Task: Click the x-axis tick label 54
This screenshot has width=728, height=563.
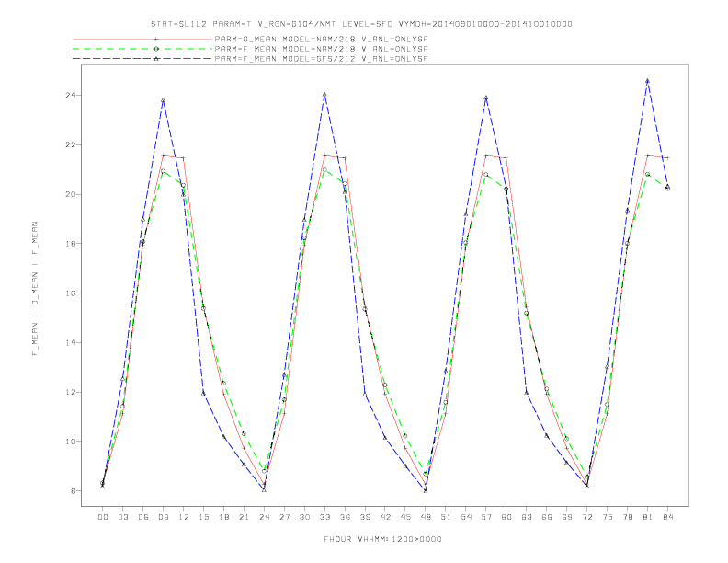Action: point(466,517)
